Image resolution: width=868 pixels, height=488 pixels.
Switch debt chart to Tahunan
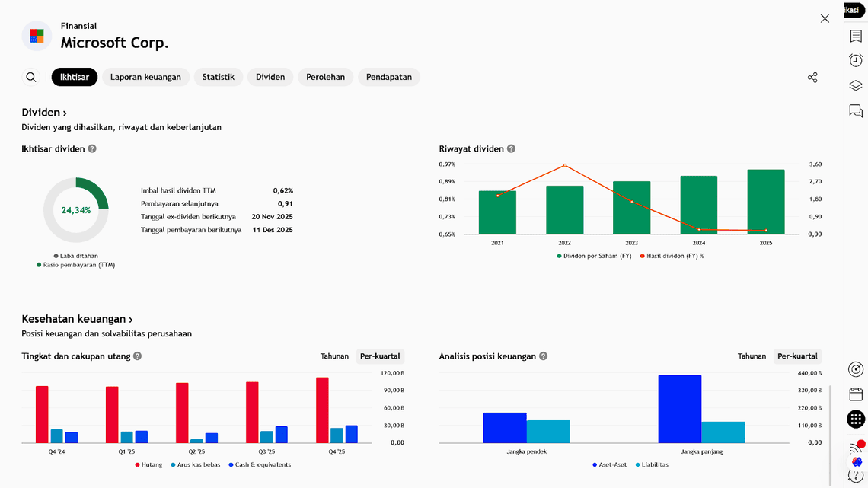pos(334,356)
